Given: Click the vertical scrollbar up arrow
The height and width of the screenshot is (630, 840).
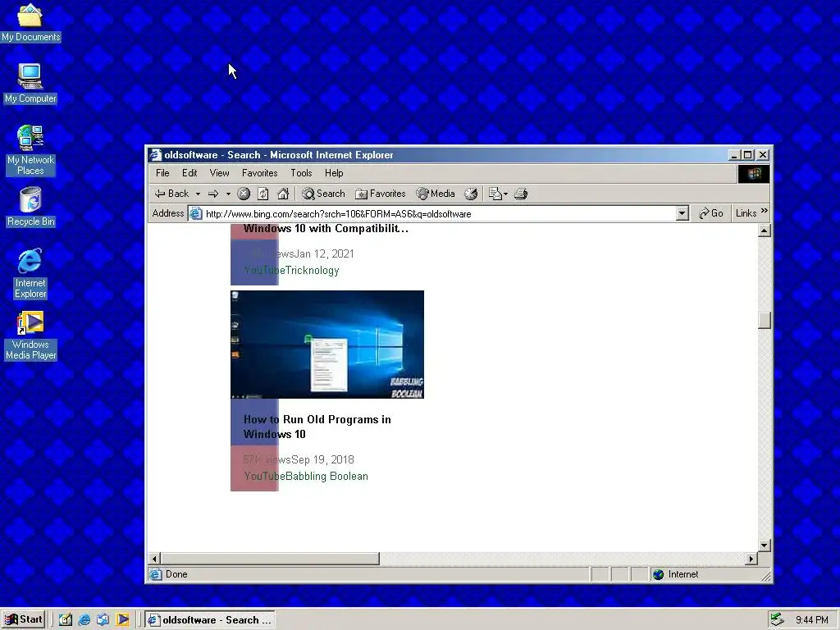Looking at the screenshot, I should point(765,231).
